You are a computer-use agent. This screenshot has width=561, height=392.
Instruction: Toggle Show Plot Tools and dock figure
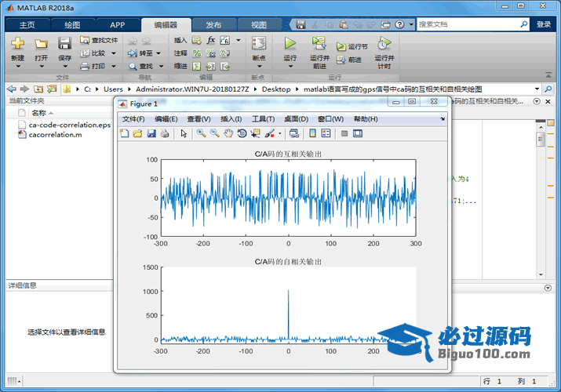(358, 133)
